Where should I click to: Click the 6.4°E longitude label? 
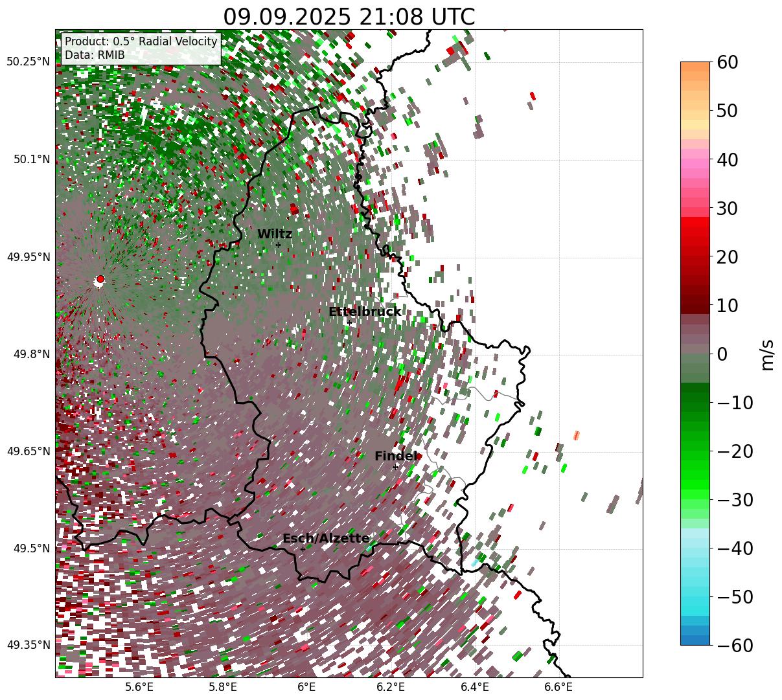pos(475,686)
